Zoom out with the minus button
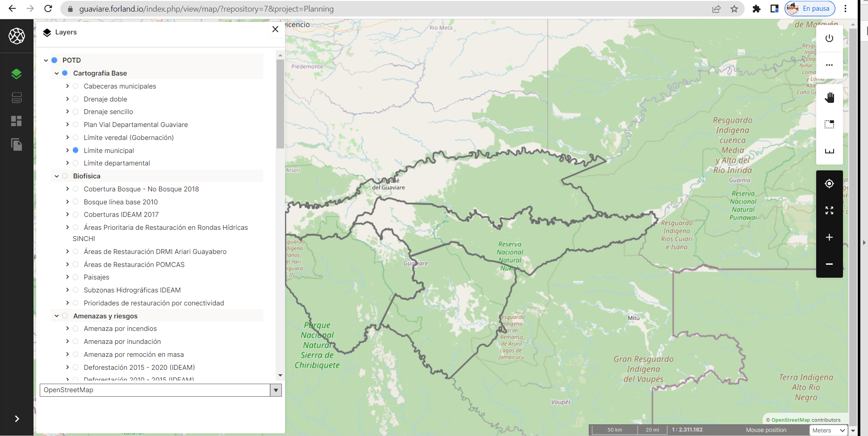 coord(829,264)
